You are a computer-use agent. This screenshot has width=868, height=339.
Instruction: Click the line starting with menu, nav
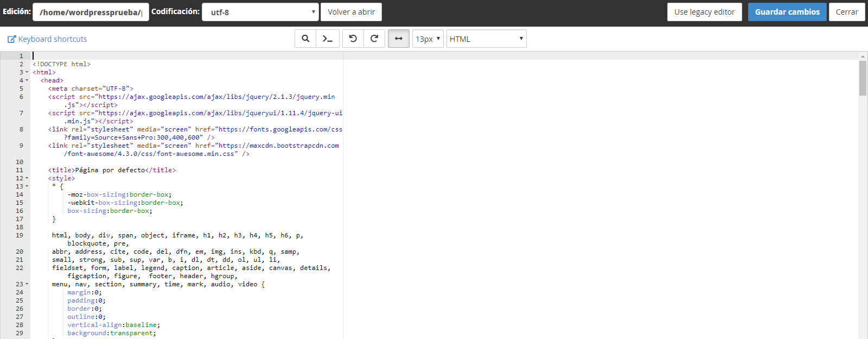click(x=158, y=284)
